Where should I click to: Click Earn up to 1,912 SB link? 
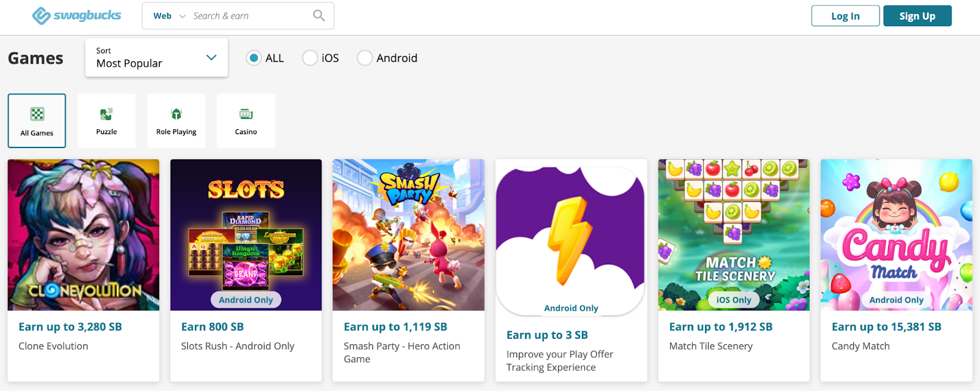(721, 327)
